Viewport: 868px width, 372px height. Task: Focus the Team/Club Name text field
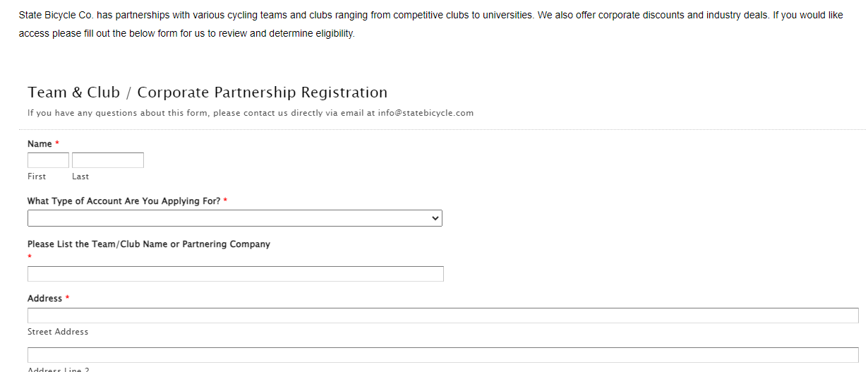coord(235,274)
